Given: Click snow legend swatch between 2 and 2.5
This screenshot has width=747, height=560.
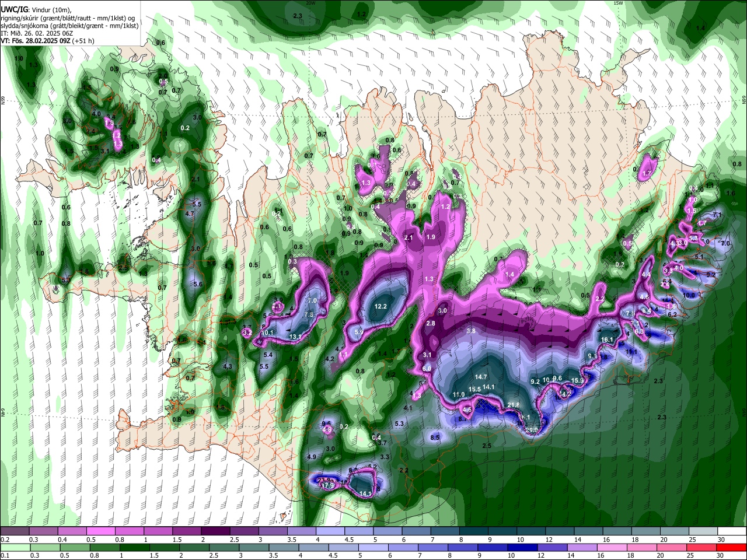Looking at the screenshot, I should tap(215, 531).
